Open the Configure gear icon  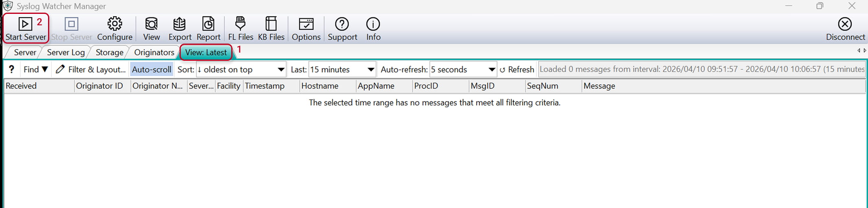115,24
